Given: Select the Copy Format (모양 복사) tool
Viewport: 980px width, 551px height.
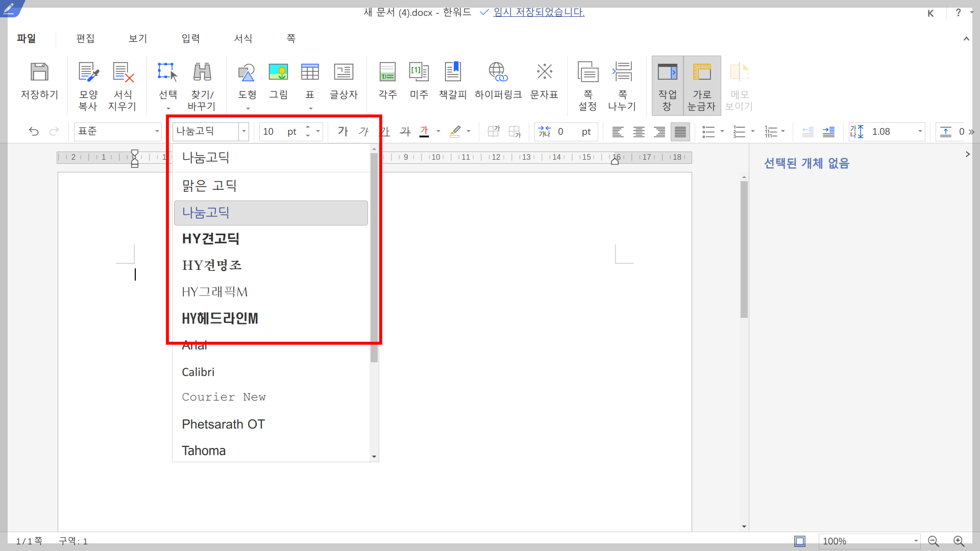Looking at the screenshot, I should pos(88,72).
